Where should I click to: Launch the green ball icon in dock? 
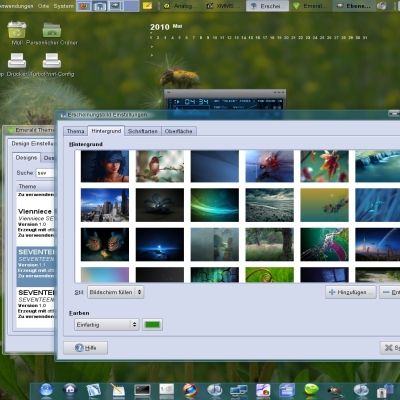[311, 389]
